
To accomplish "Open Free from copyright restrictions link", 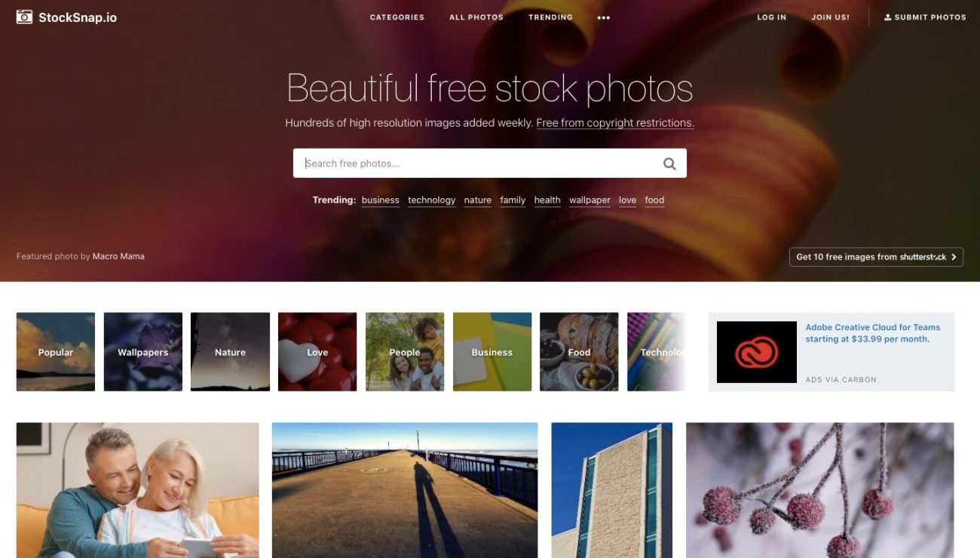I will tap(614, 123).
